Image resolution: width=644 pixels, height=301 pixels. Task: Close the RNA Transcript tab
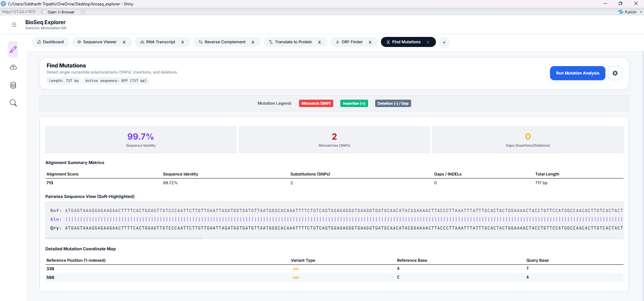[x=183, y=42]
